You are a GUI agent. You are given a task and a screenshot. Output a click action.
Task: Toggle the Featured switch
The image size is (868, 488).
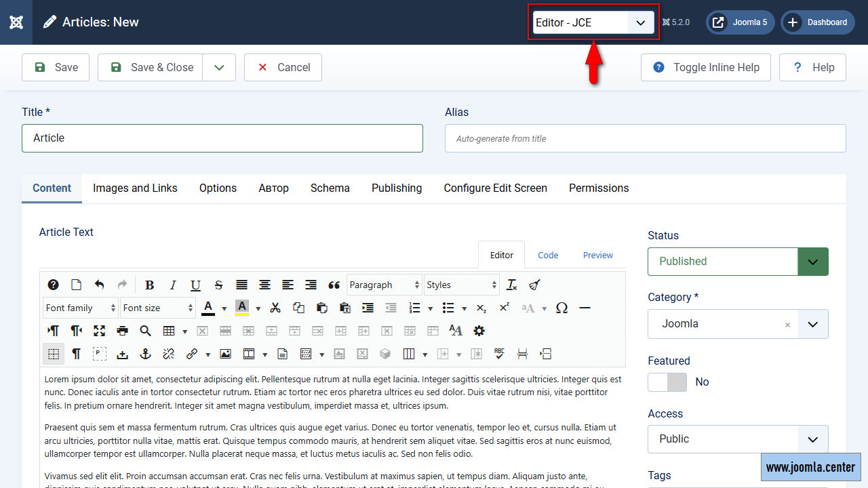pos(667,382)
